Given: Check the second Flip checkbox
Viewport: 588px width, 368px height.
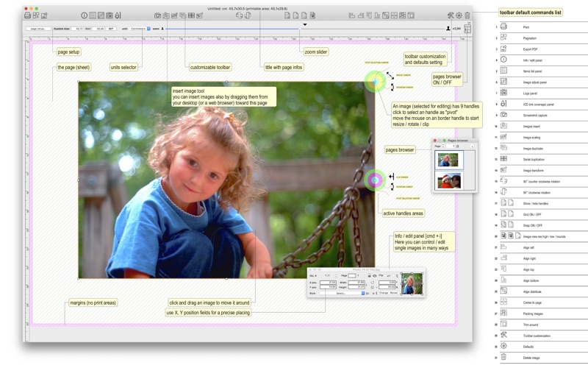Looking at the screenshot, I should pyautogui.click(x=393, y=275).
